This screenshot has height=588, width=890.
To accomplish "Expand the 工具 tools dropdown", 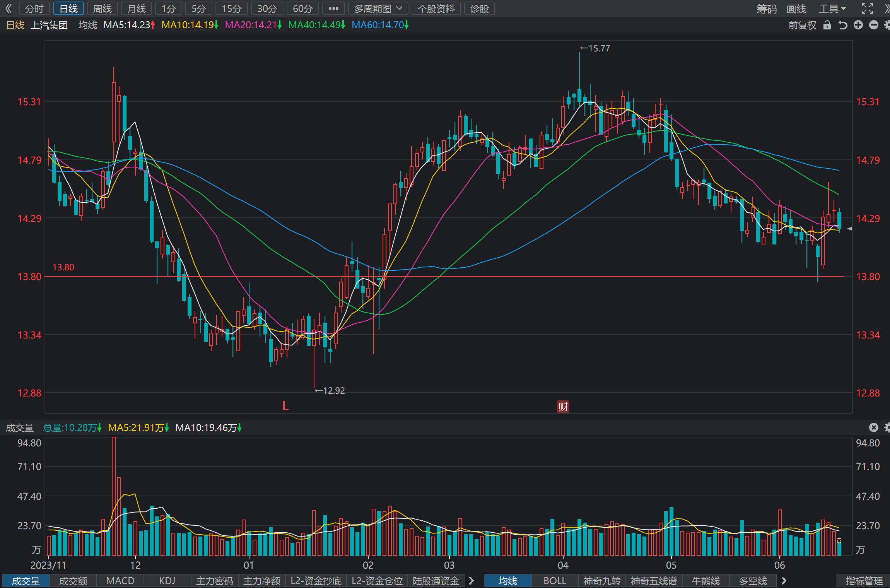I will pos(833,9).
